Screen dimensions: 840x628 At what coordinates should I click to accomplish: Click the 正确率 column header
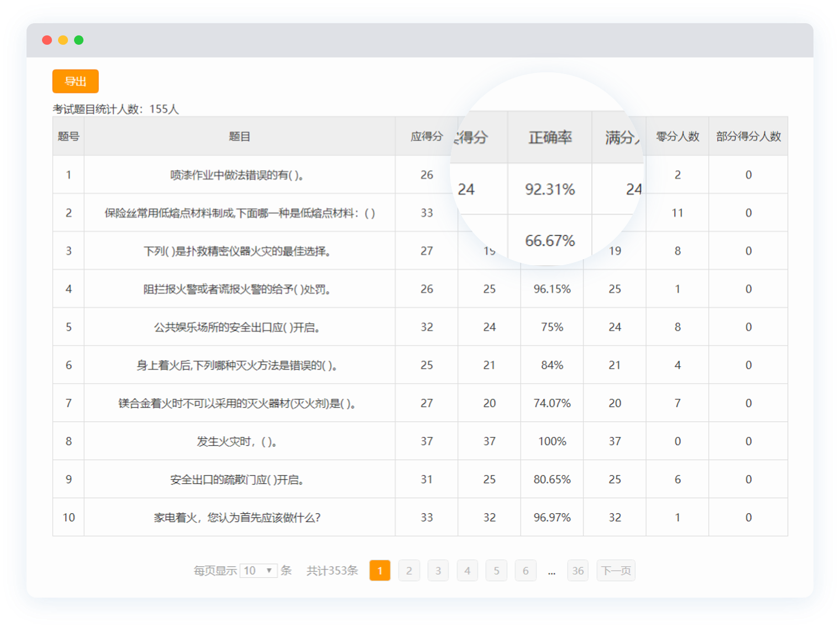coord(550,138)
